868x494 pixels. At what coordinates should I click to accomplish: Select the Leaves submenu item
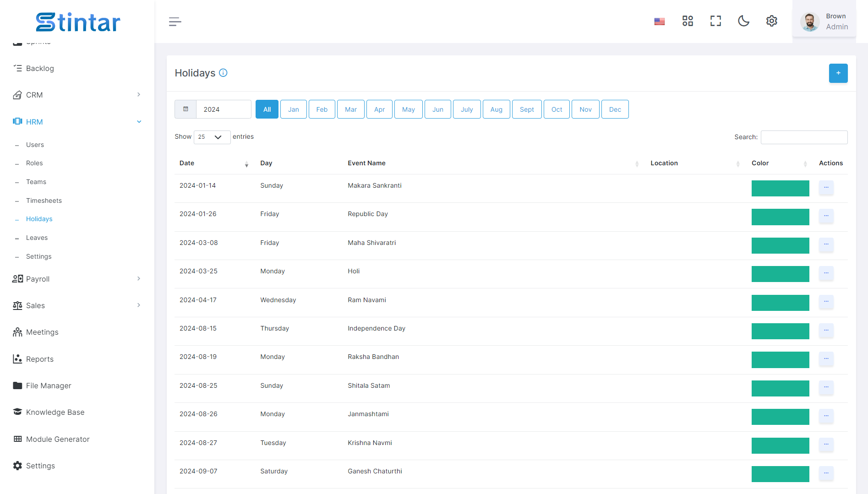pyautogui.click(x=37, y=238)
